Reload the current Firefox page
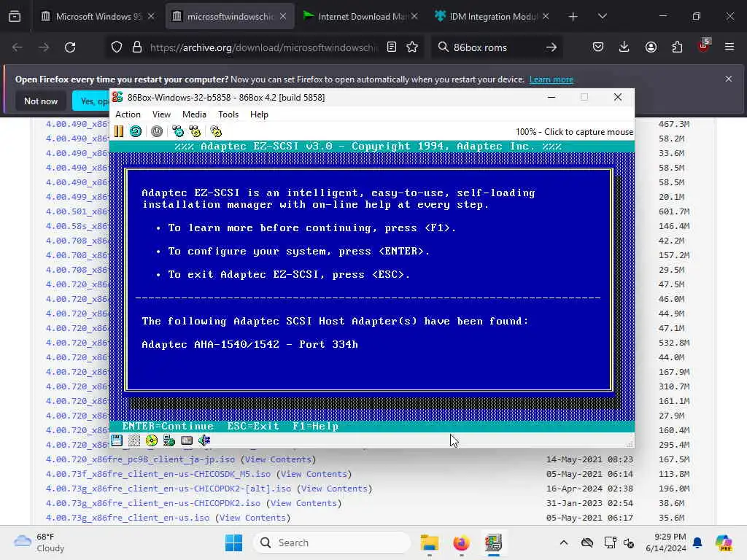 [70, 47]
